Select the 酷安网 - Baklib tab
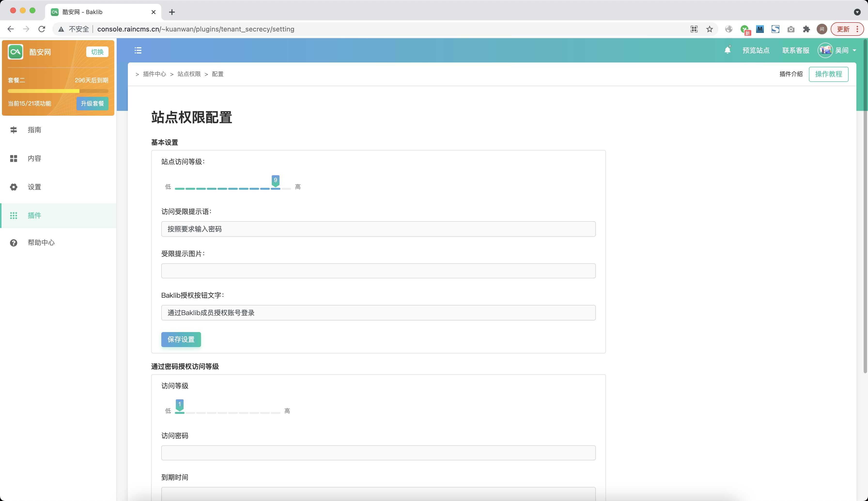This screenshot has width=868, height=501. [103, 12]
